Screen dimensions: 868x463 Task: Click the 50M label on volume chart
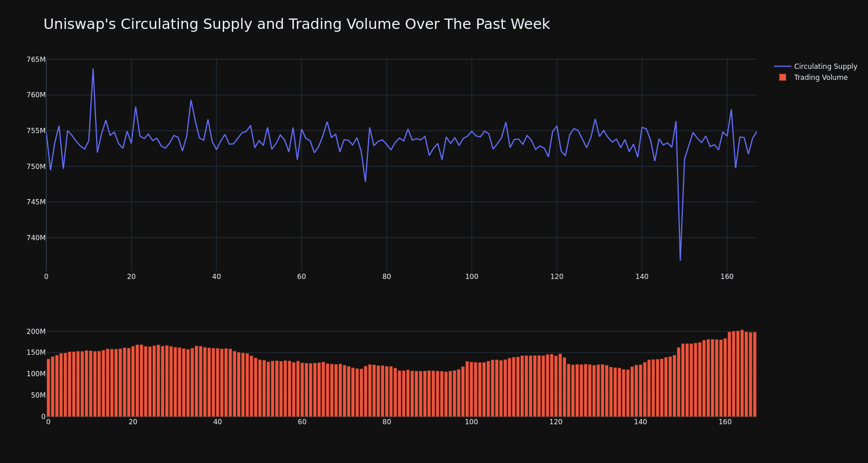(x=38, y=395)
